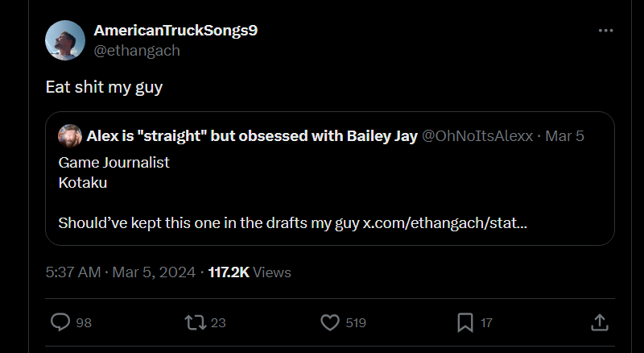The height and width of the screenshot is (353, 644).
Task: Bookmark this post
Action: coord(464,322)
